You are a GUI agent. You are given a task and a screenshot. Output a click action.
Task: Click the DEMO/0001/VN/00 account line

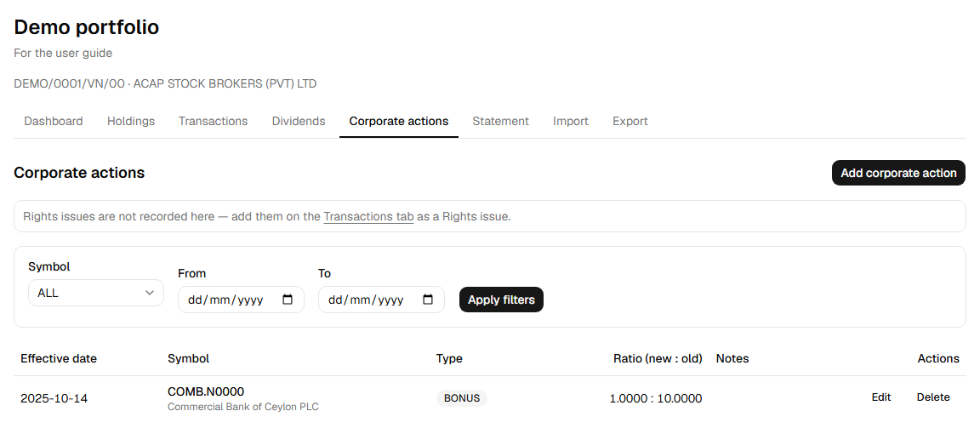[165, 83]
